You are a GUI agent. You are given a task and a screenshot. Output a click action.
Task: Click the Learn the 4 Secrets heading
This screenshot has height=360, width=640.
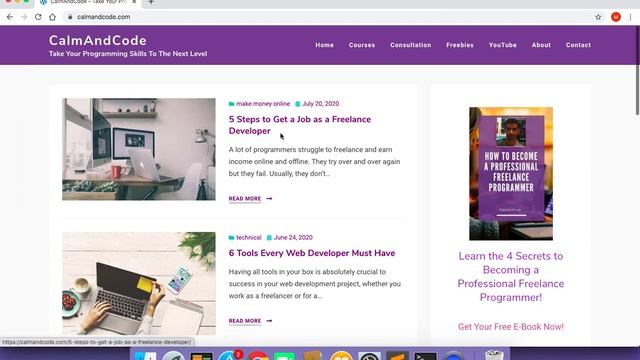click(511, 277)
